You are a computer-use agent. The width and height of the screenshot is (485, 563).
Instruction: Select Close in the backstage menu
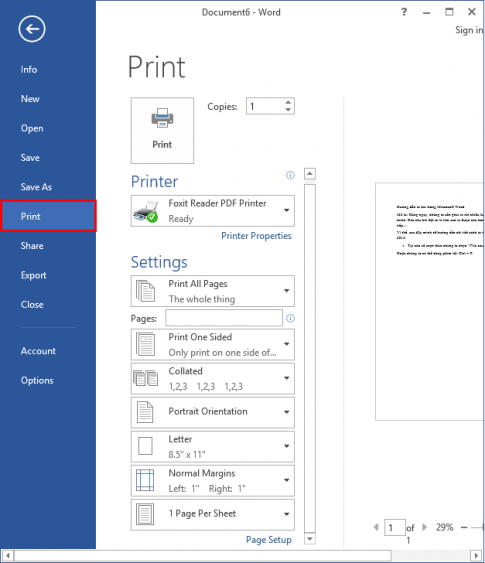32,305
